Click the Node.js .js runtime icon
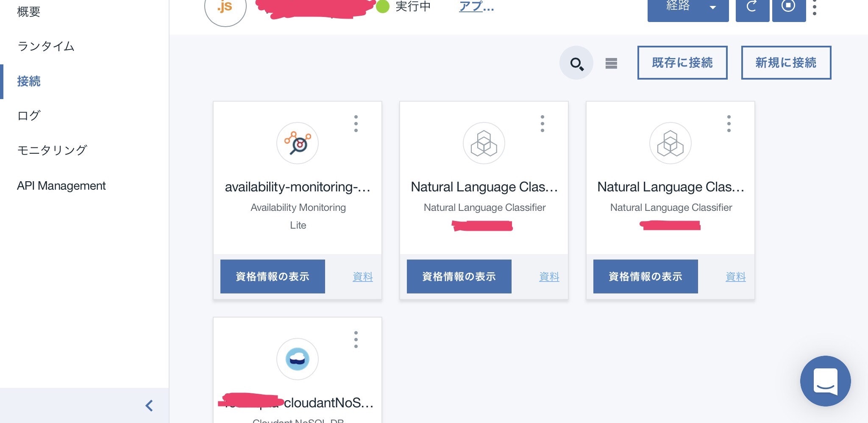Image resolution: width=868 pixels, height=423 pixels. point(225,8)
